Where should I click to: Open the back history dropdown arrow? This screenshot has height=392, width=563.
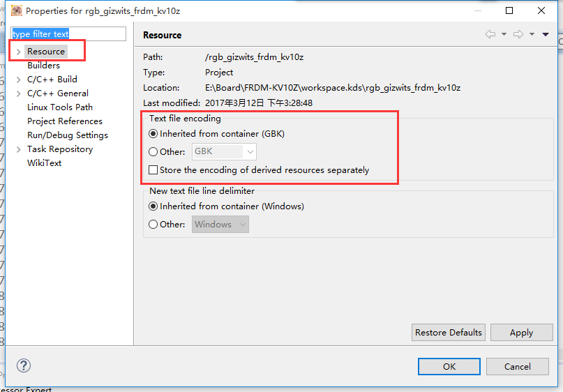pyautogui.click(x=504, y=34)
